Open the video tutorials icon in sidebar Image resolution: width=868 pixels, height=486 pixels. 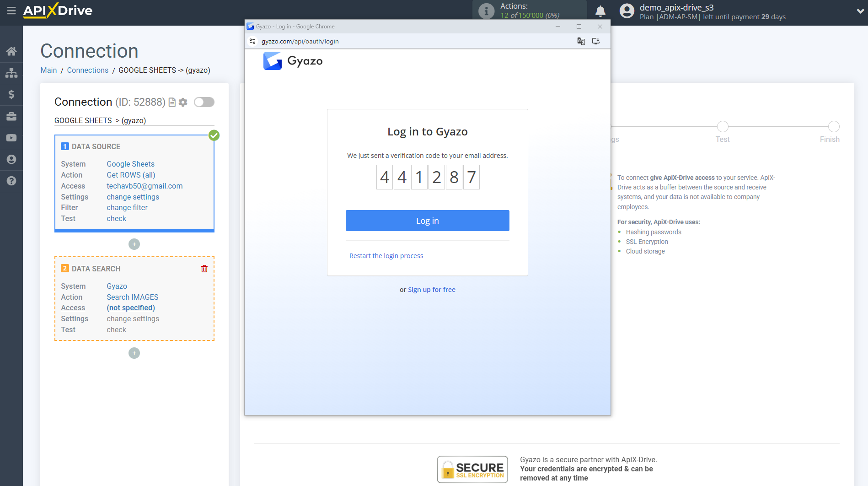click(11, 137)
